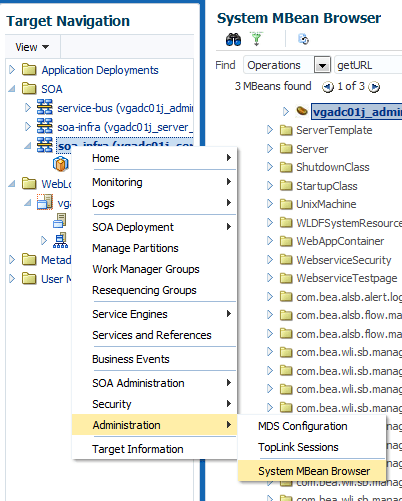The image size is (402, 501).
Task: Expand the StartupClass folder
Action: pyautogui.click(x=270, y=185)
